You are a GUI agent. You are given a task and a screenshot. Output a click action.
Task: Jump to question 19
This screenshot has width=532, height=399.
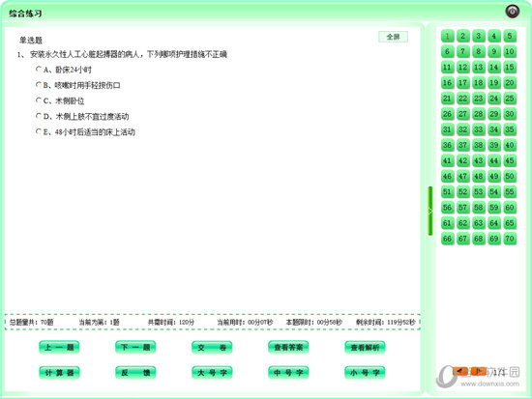point(494,83)
